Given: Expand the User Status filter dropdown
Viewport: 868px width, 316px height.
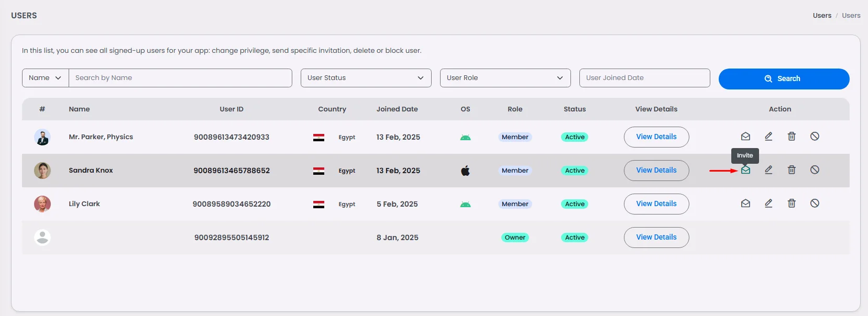Looking at the screenshot, I should (366, 78).
